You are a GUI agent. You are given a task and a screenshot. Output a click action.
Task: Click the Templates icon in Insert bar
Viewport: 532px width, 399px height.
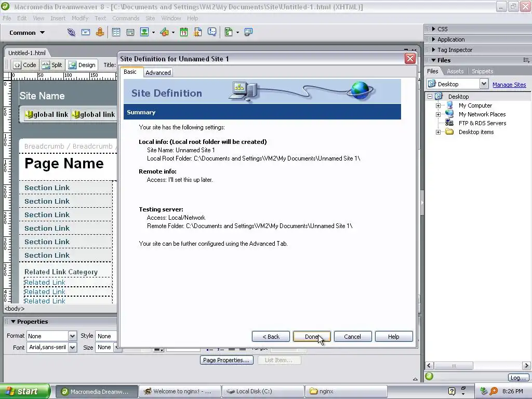(x=229, y=32)
